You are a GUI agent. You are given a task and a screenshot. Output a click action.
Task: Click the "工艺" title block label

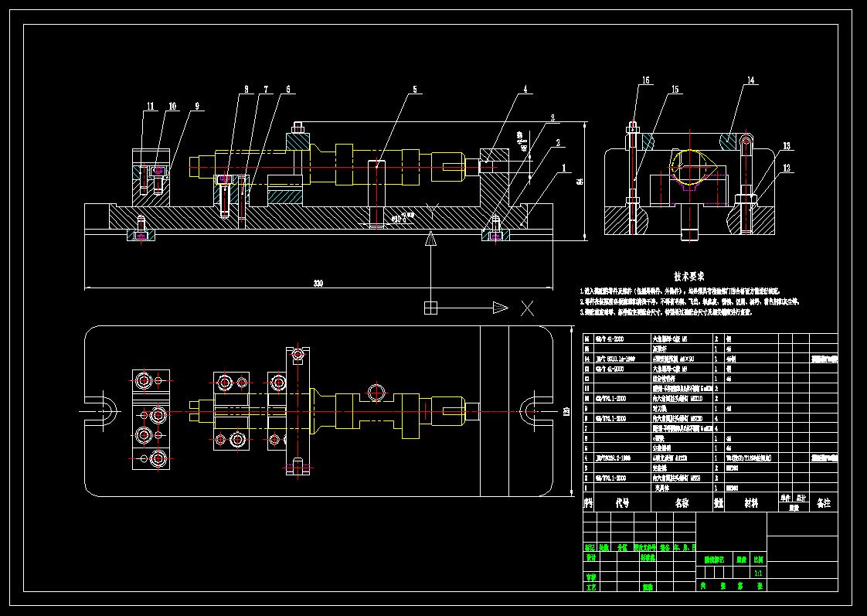tap(591, 587)
